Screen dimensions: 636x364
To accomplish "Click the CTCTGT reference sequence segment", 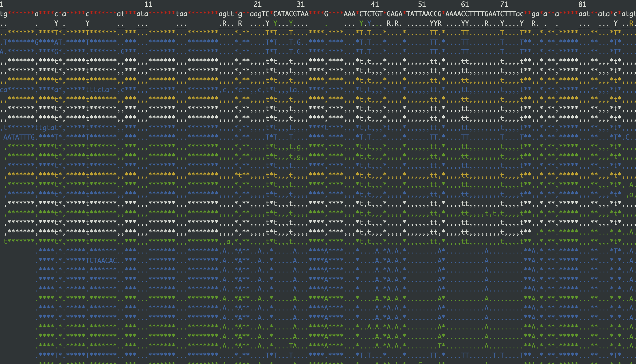I will click(x=371, y=14).
